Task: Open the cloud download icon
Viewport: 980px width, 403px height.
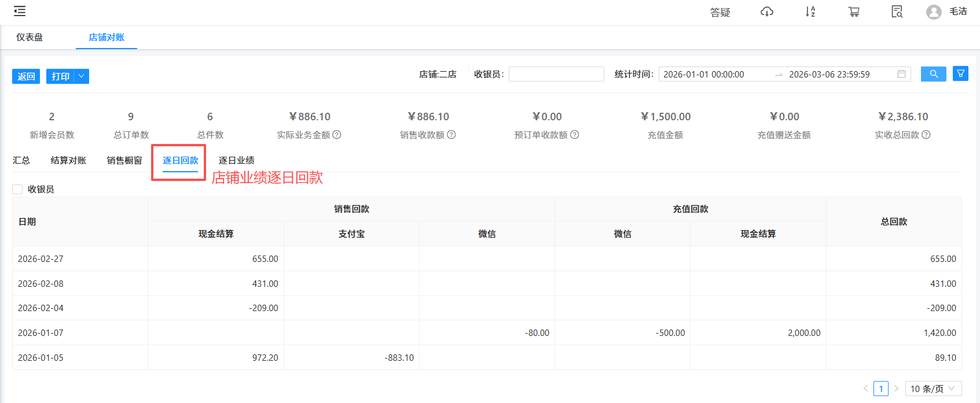Action: click(766, 12)
